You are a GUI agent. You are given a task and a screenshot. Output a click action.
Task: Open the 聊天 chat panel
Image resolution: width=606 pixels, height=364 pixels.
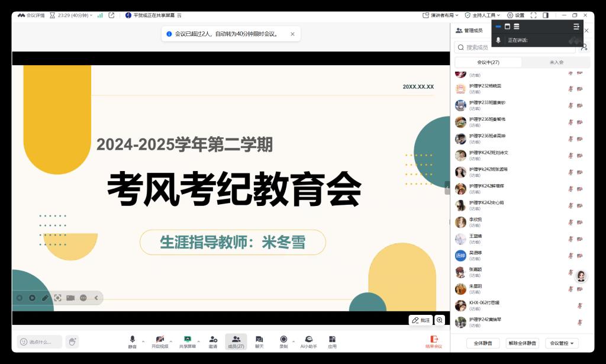[259, 341]
